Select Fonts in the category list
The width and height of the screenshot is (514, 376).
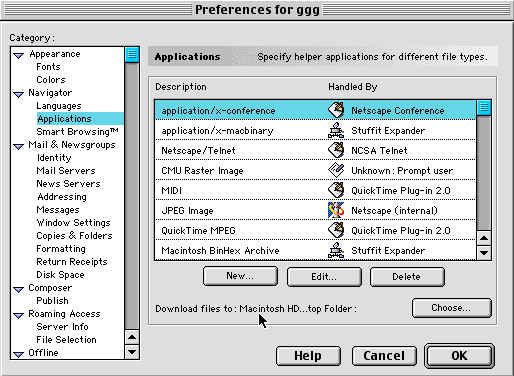pyautogui.click(x=48, y=67)
